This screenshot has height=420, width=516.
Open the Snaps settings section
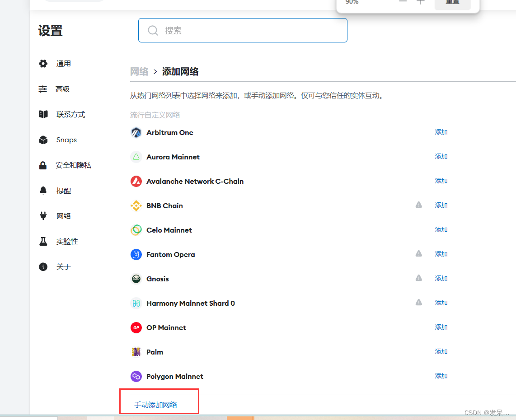[x=66, y=140]
